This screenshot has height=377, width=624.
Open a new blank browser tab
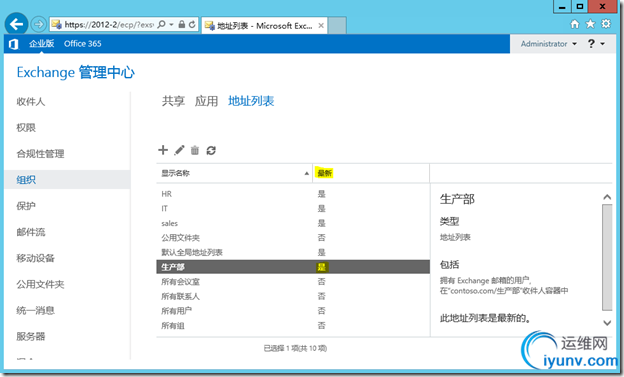[x=337, y=26]
